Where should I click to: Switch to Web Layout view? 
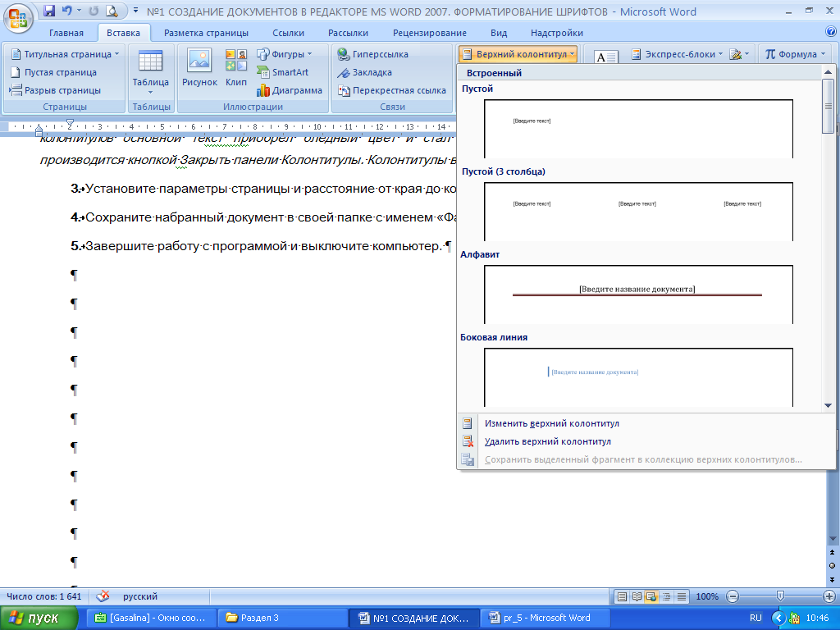tap(651, 596)
